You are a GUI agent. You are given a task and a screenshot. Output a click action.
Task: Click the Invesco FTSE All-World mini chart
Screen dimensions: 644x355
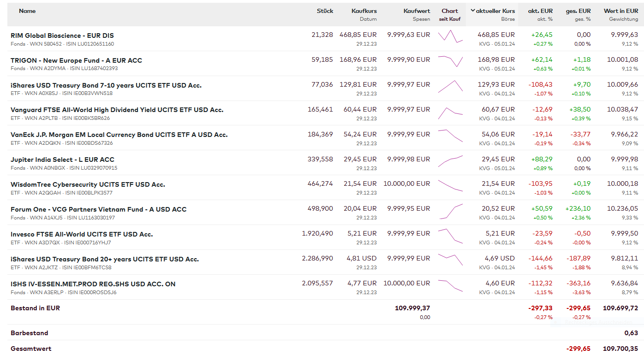pyautogui.click(x=450, y=236)
